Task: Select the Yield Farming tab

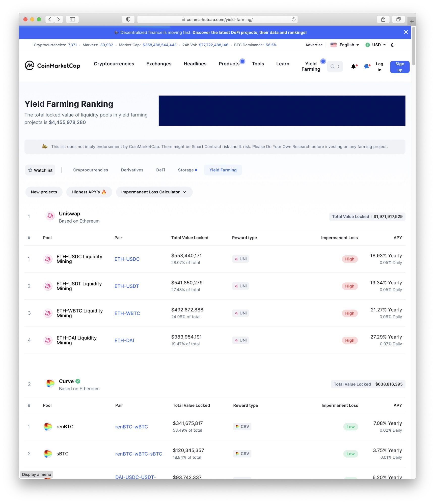Action: [223, 170]
